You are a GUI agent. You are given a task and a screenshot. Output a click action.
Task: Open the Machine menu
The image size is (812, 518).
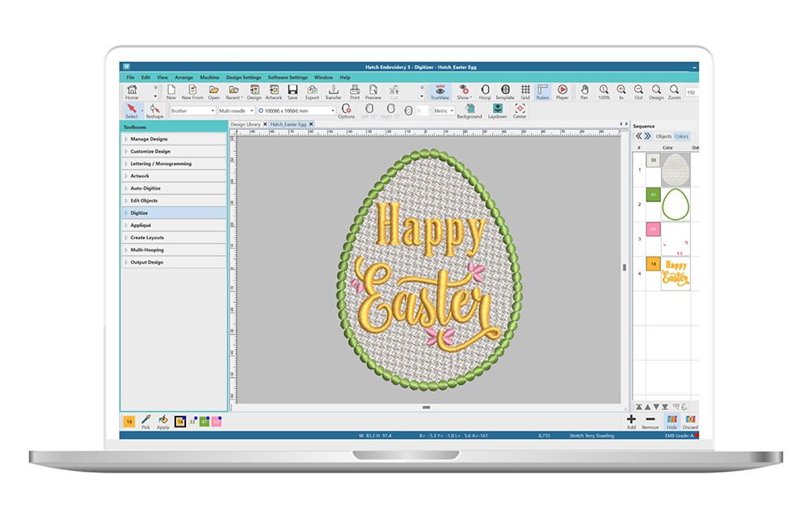(209, 77)
